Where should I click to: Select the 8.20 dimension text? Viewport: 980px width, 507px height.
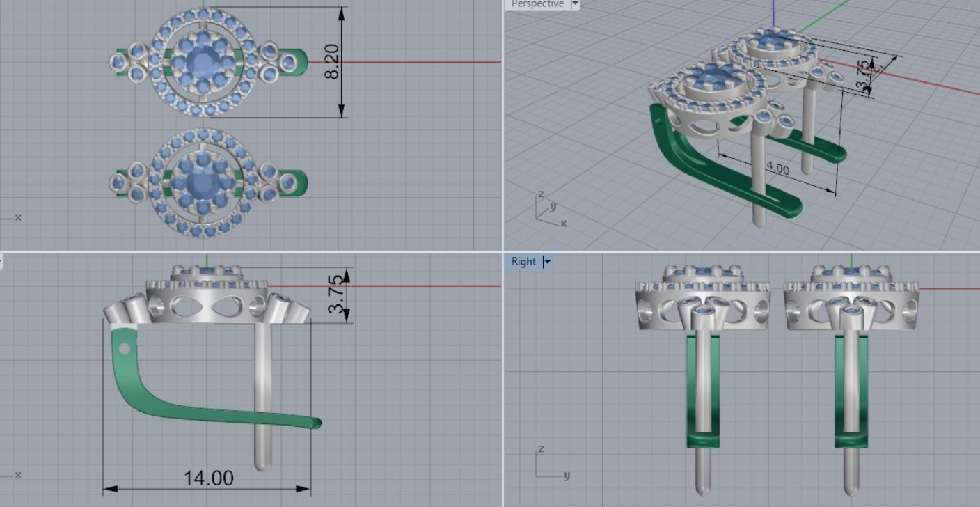coord(333,61)
